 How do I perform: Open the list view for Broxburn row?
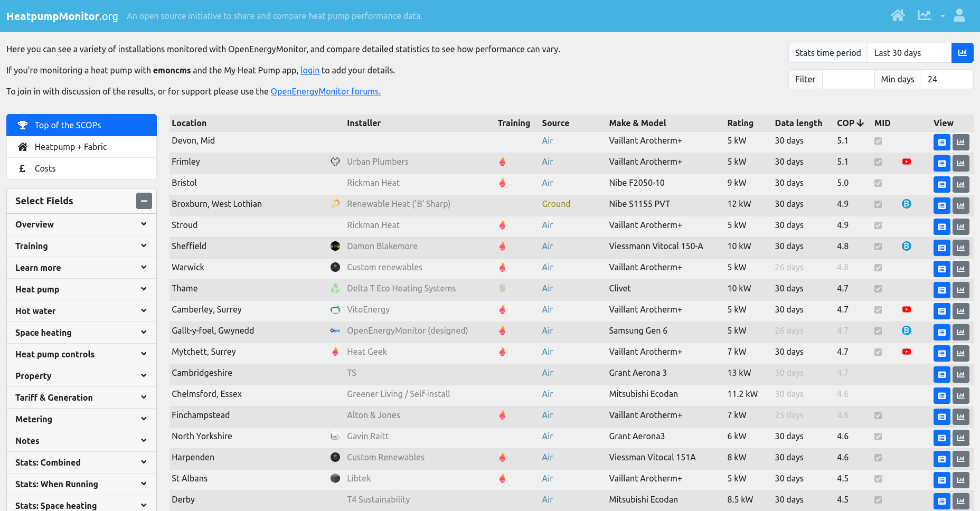click(x=941, y=205)
